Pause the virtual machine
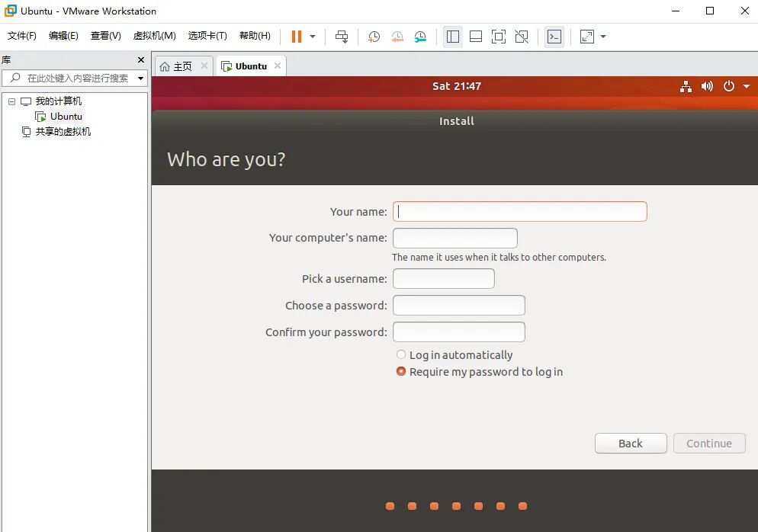 click(297, 37)
